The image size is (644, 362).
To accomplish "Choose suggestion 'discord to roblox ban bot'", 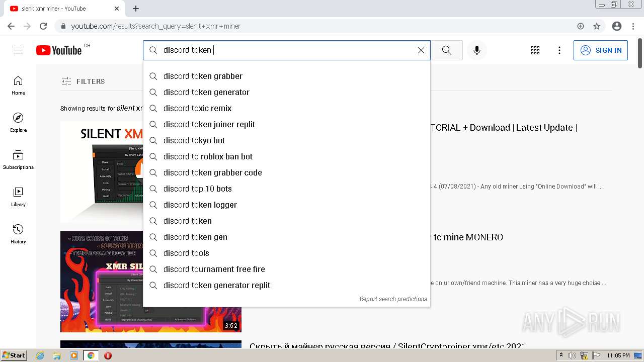I will [287, 156].
